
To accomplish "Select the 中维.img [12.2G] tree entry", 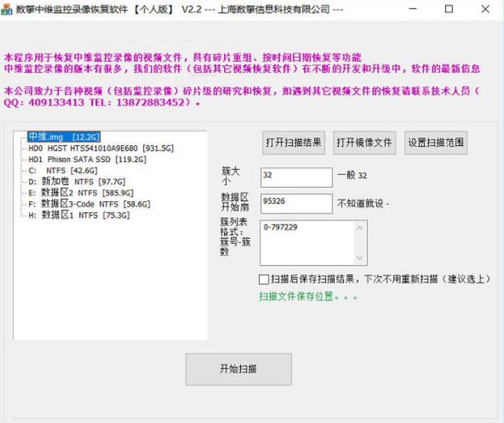I will pos(64,137).
